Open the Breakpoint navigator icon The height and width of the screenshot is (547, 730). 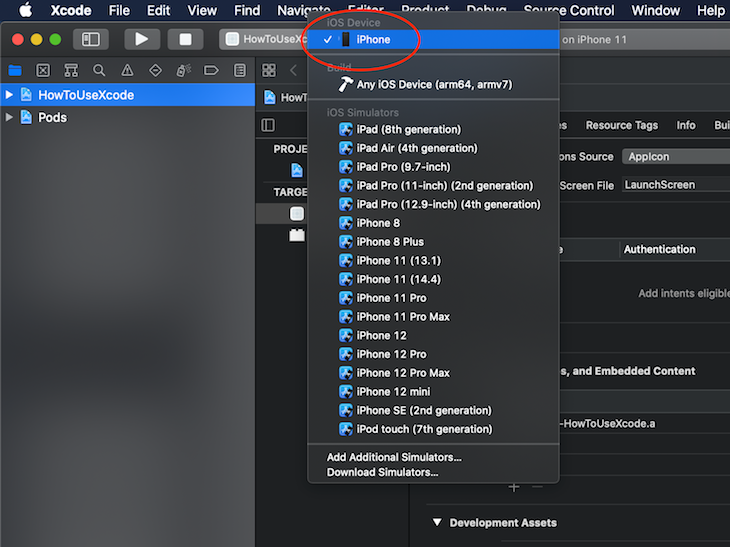[x=211, y=70]
